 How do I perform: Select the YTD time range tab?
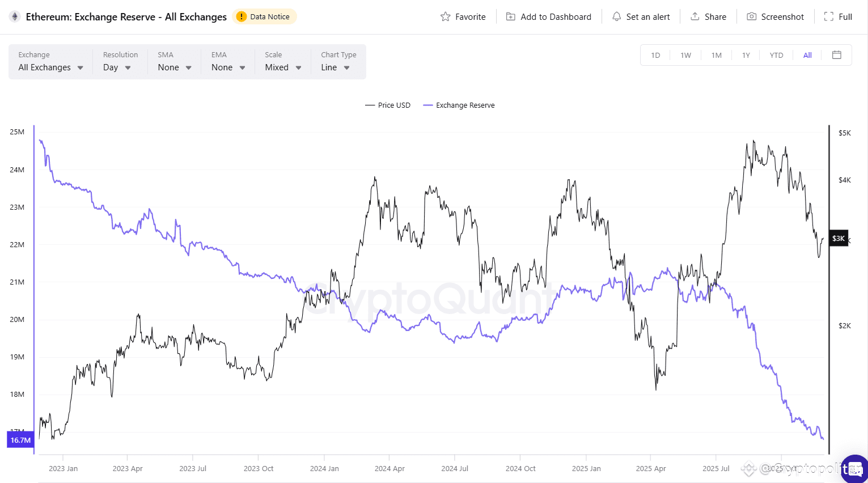[776, 55]
